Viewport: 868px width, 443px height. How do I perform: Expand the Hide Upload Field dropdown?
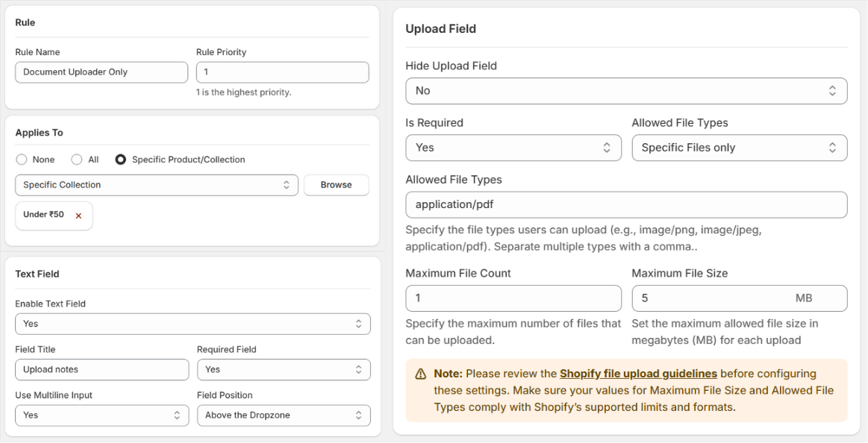625,91
